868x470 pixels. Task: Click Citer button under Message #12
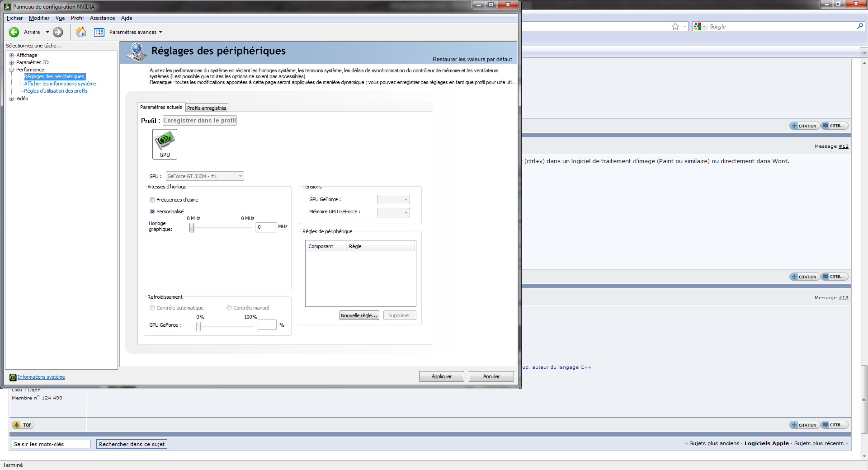click(x=834, y=277)
